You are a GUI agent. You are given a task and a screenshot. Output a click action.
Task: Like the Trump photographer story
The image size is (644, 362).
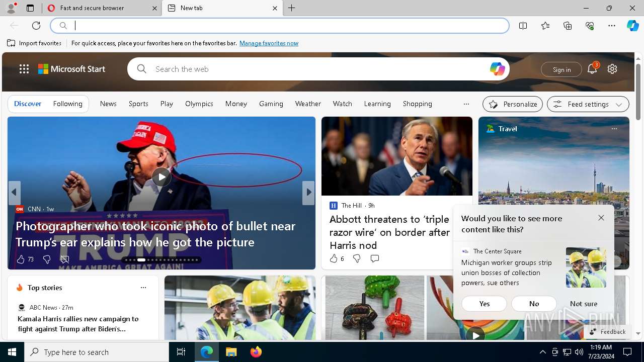click(x=21, y=259)
